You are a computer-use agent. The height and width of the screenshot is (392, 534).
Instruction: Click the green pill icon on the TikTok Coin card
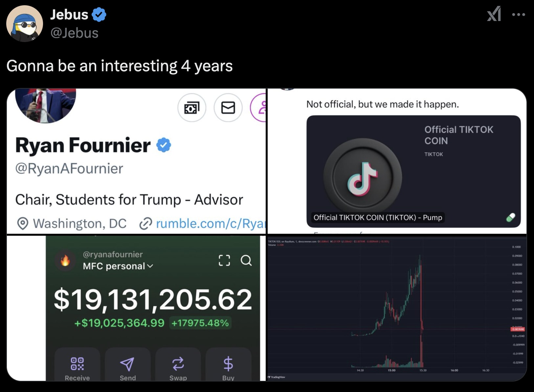tap(510, 217)
